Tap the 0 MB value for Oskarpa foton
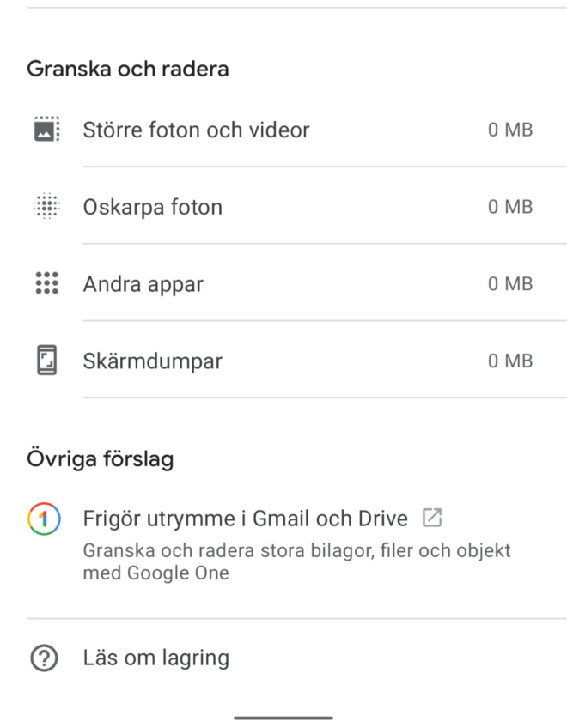 coord(510,207)
